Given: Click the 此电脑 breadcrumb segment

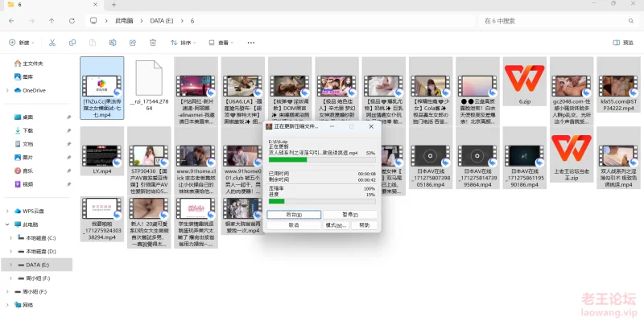Looking at the screenshot, I should click(124, 21).
